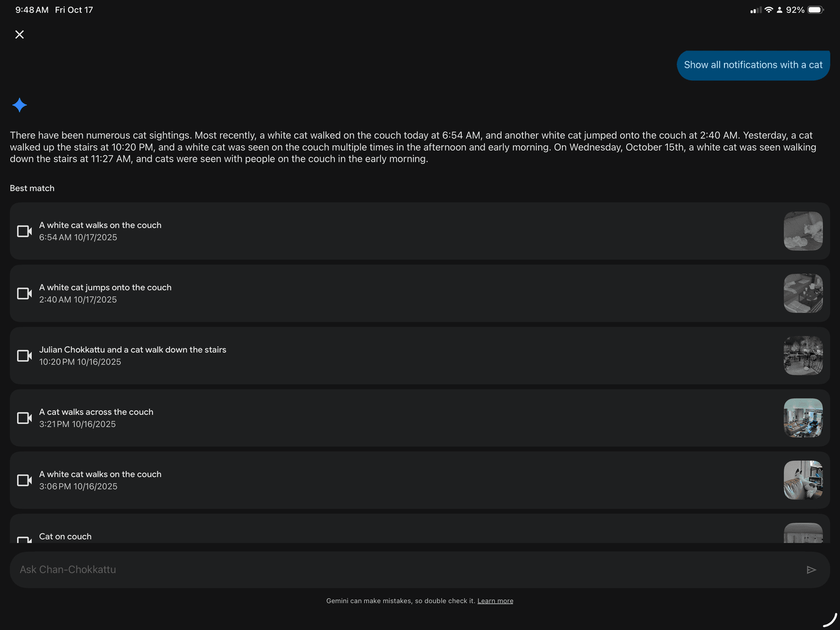Open the Learn more link

(495, 601)
